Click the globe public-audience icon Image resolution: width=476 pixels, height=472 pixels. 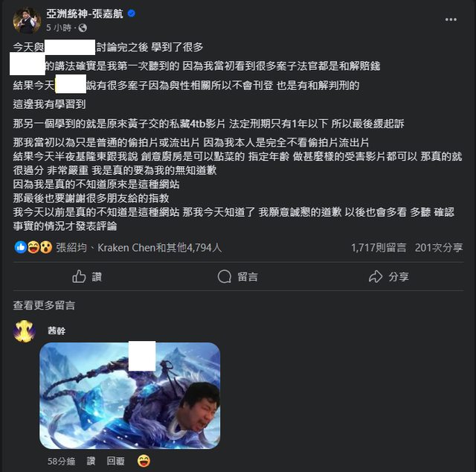[x=83, y=28]
